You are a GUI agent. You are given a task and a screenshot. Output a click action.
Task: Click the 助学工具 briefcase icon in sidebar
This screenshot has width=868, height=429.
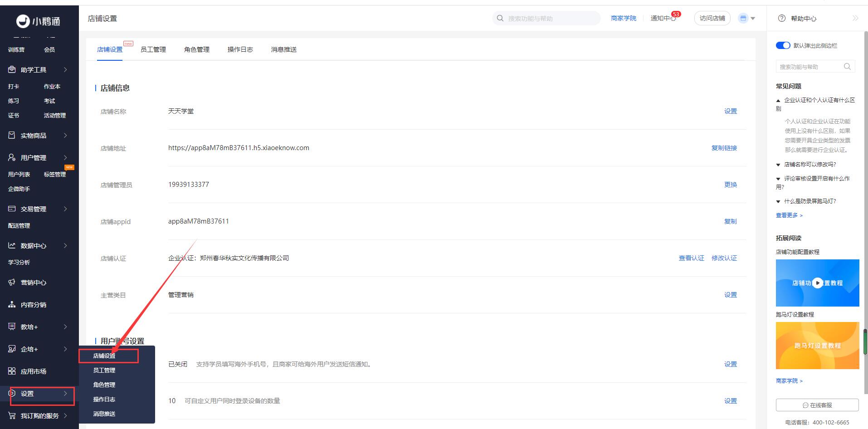coord(12,69)
